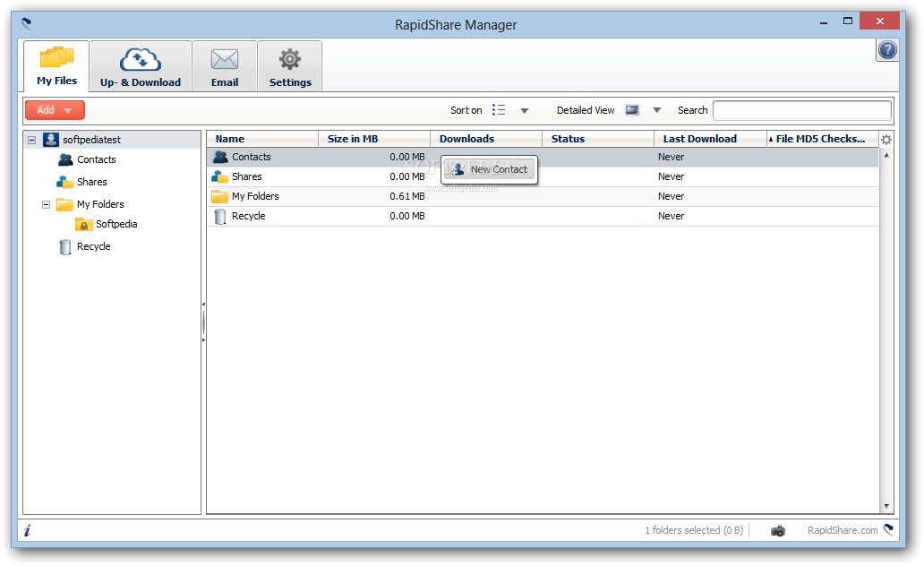Click Softpedia locked folder icon
Image resolution: width=924 pixels, height=566 pixels.
[83, 225]
